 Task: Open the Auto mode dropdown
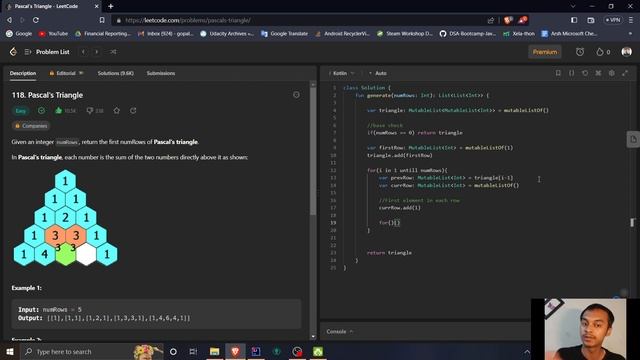378,73
